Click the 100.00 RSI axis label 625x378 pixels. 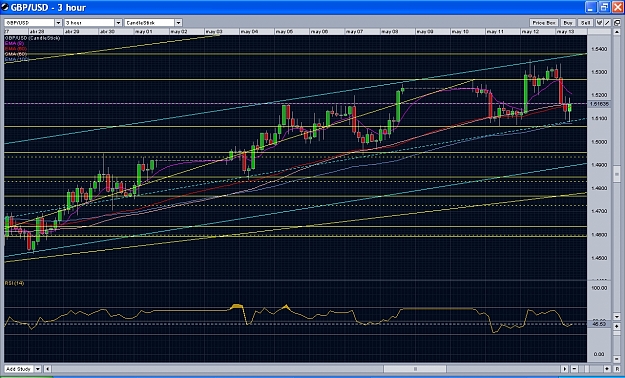pos(599,288)
